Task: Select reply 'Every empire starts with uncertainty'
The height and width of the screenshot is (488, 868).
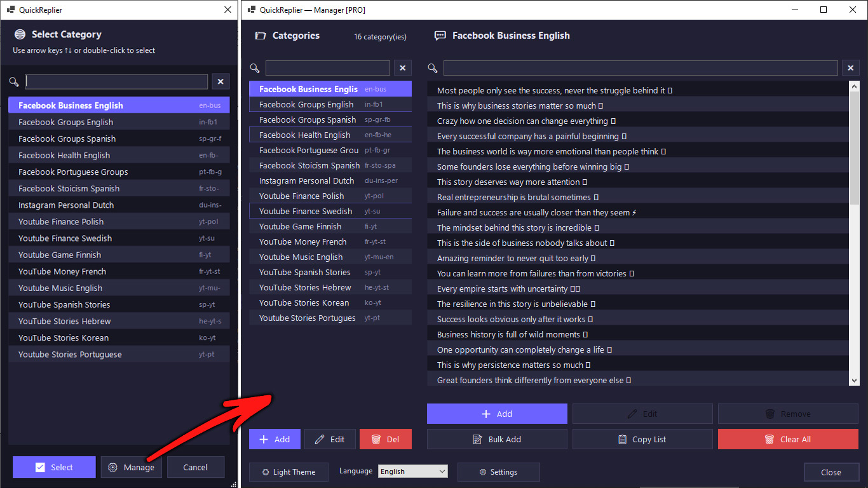Action: pos(638,288)
